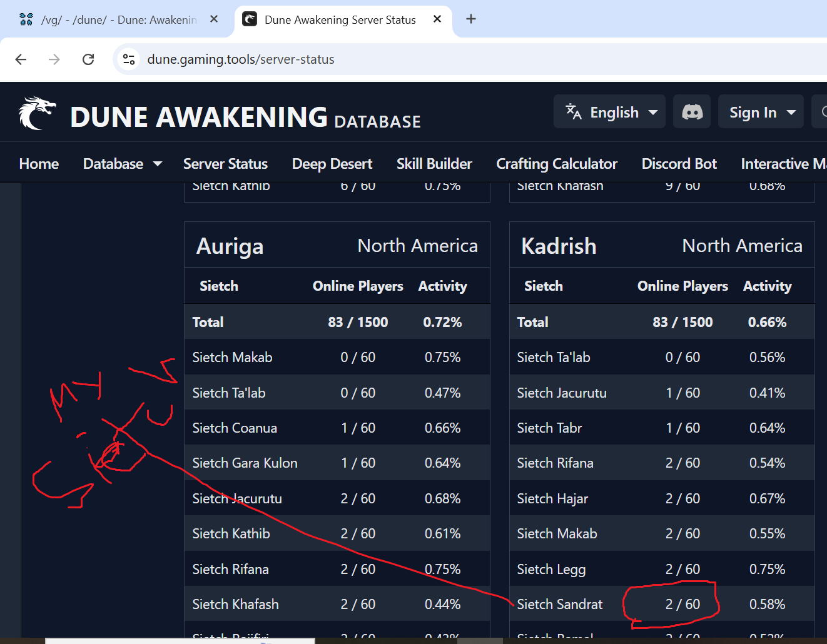Click the /vg/ tab favicon
The width and height of the screenshot is (827, 644).
pyautogui.click(x=26, y=19)
